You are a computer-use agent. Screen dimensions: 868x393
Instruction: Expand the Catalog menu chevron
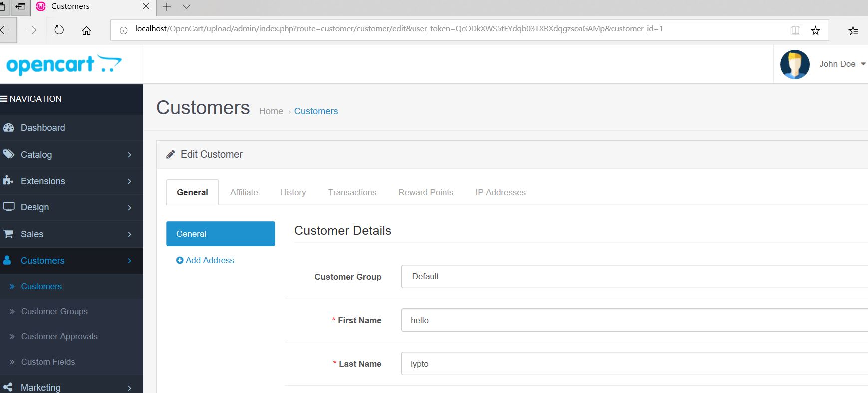(x=129, y=155)
